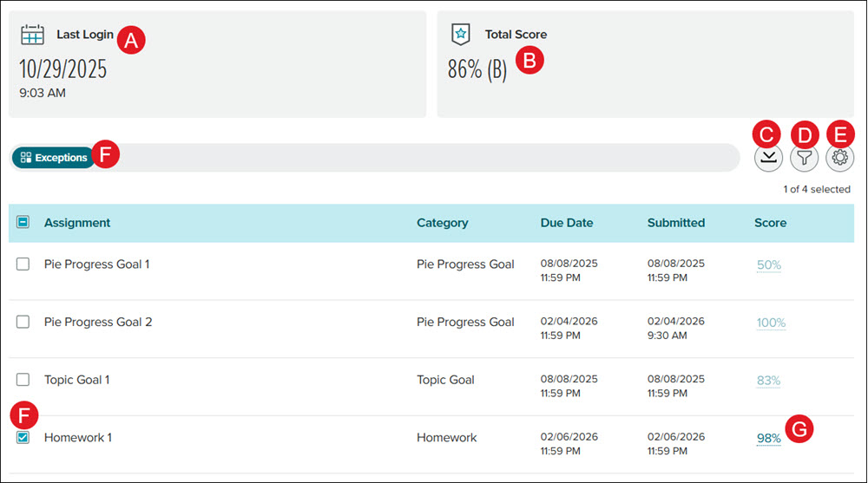
Task: Click the 9:03 AM login time
Action: (42, 93)
